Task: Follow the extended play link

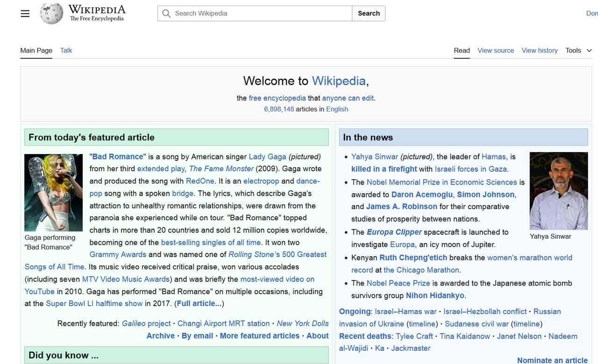Action: coord(161,168)
